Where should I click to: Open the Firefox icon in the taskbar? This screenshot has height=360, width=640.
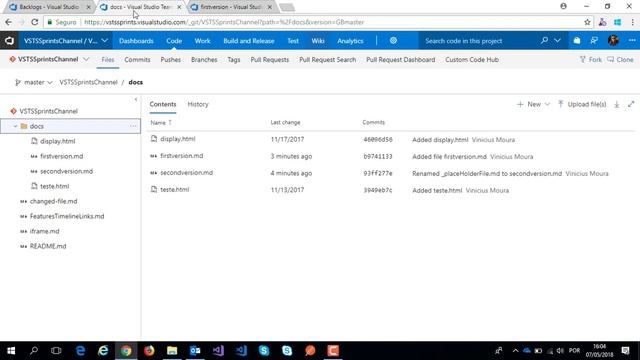tap(149, 351)
